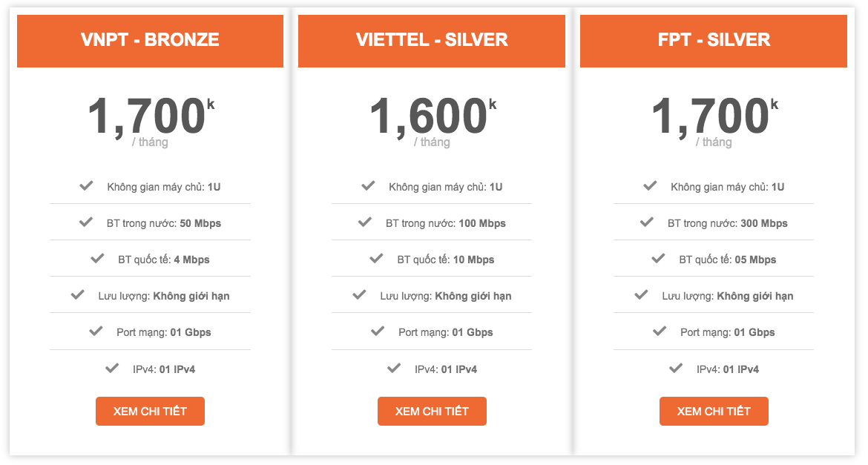Click checkmark next to FPT Port mạng
The width and height of the screenshot is (868, 465).
coord(660,331)
